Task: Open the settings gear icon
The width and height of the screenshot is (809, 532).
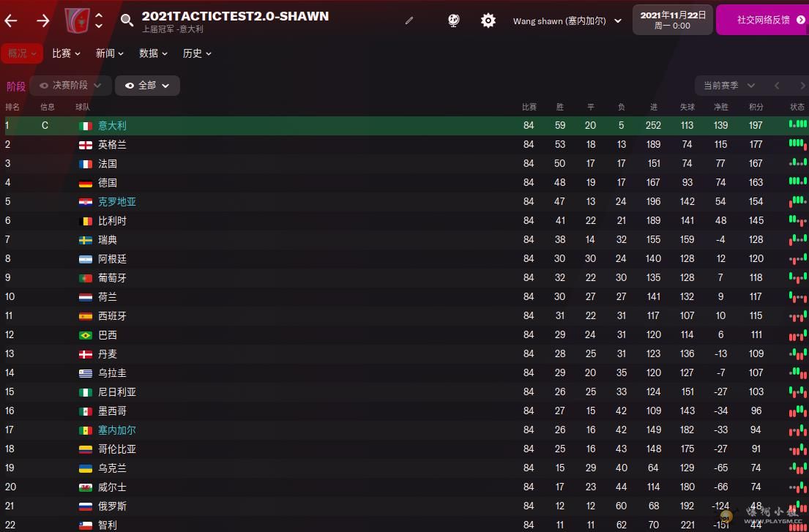Action: click(488, 20)
